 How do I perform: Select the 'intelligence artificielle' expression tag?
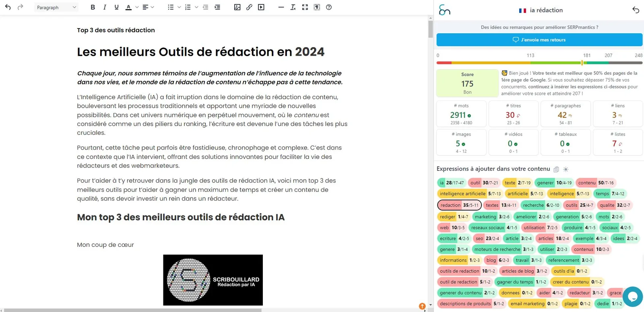pos(470,194)
